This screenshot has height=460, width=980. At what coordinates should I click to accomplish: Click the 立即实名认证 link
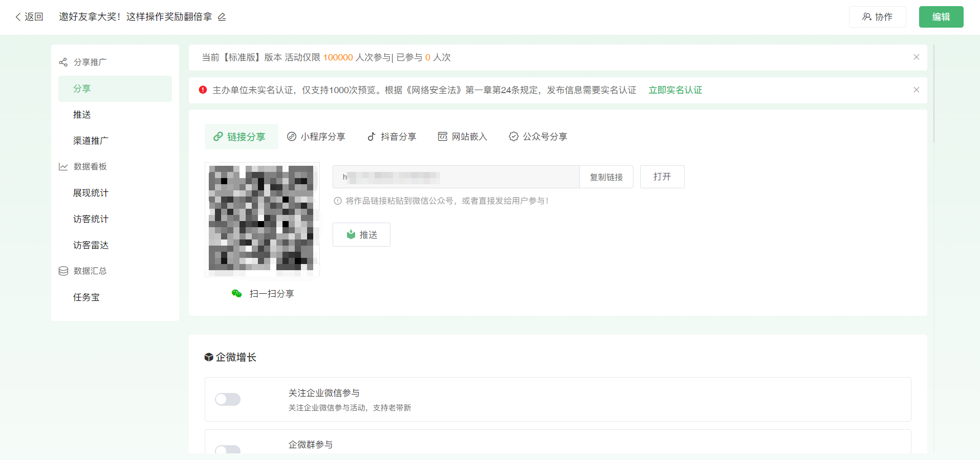[675, 90]
